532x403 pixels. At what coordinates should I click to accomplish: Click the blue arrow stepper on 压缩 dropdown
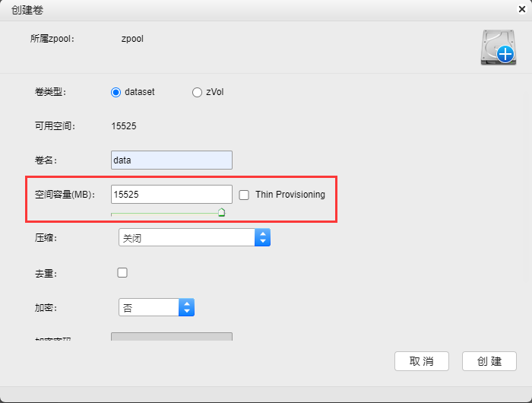262,238
